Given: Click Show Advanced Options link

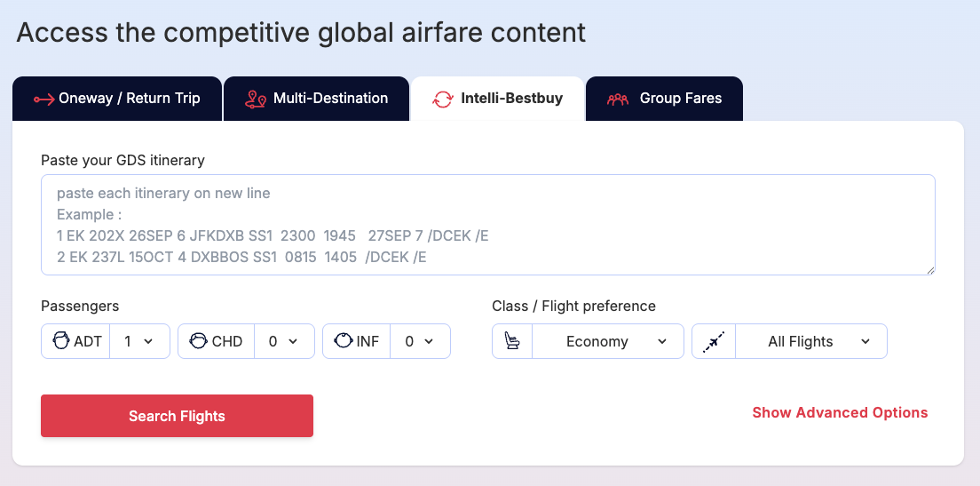Looking at the screenshot, I should point(840,413).
